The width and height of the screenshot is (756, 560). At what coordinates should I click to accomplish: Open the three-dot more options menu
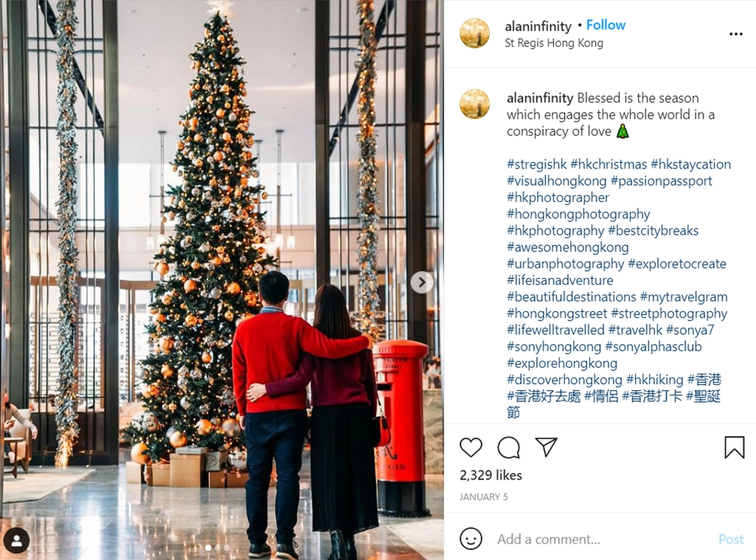click(x=736, y=34)
